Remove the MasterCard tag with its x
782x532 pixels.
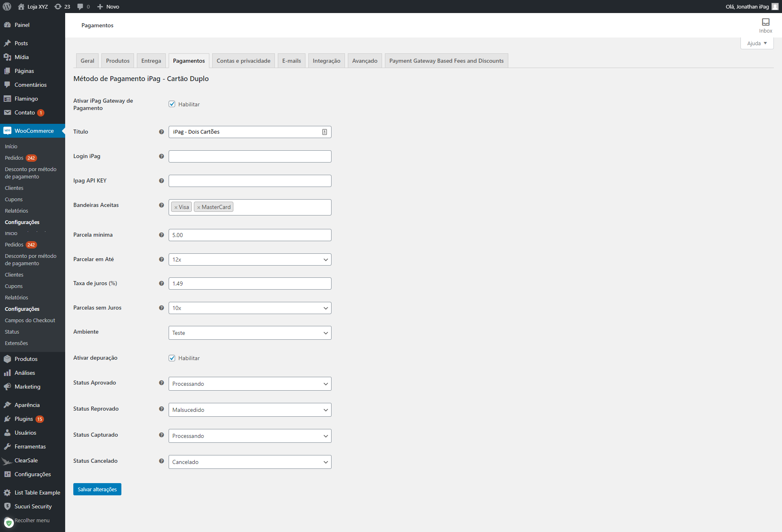(x=199, y=207)
